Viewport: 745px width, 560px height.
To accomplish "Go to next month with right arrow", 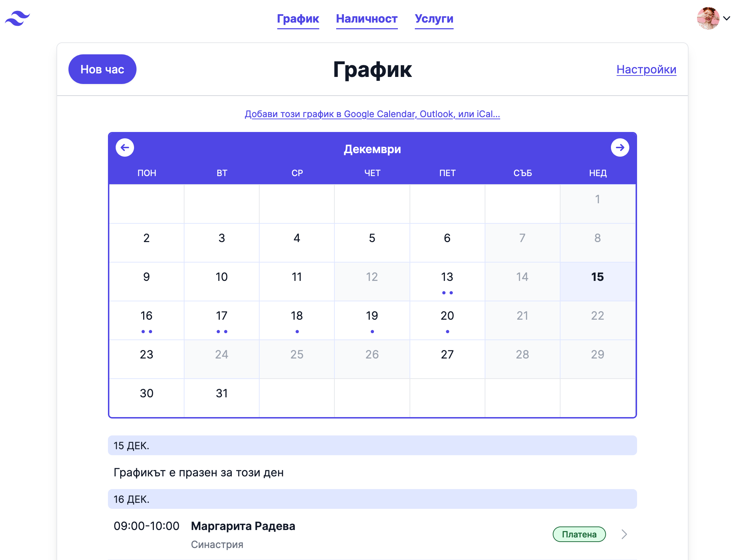I will coord(620,147).
